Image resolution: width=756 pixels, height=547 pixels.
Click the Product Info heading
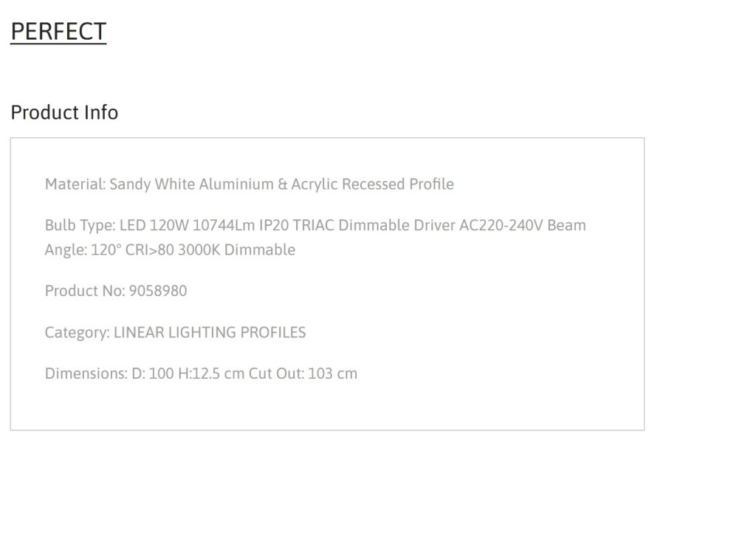(x=65, y=112)
